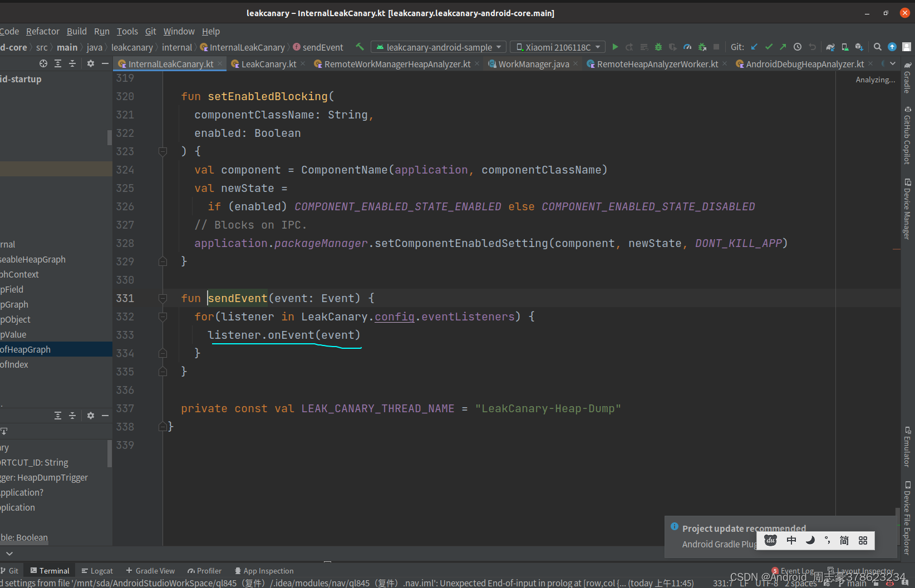Click chevron at bottom-left of sidebar
Image resolution: width=915 pixels, height=588 pixels.
(x=9, y=554)
